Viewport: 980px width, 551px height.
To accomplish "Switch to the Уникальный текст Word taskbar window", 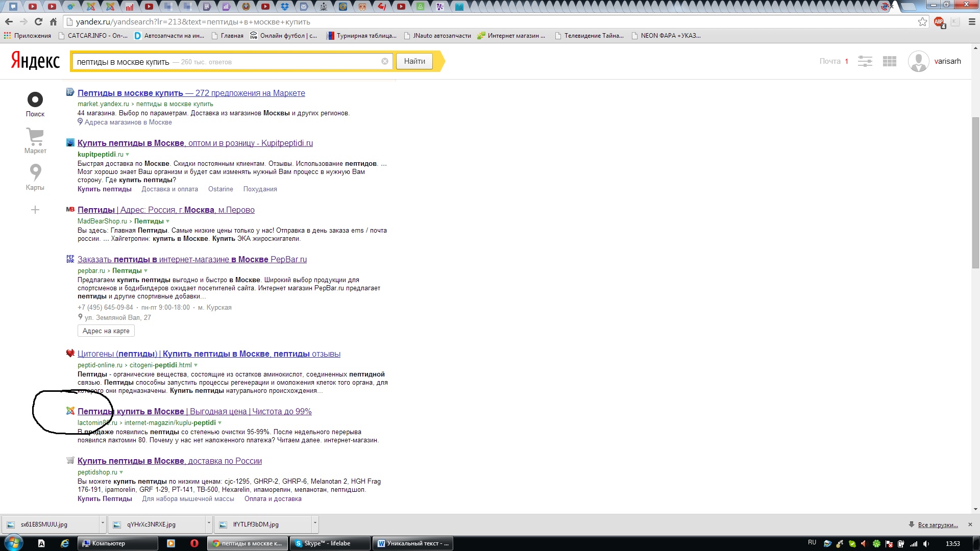I will pos(413,543).
